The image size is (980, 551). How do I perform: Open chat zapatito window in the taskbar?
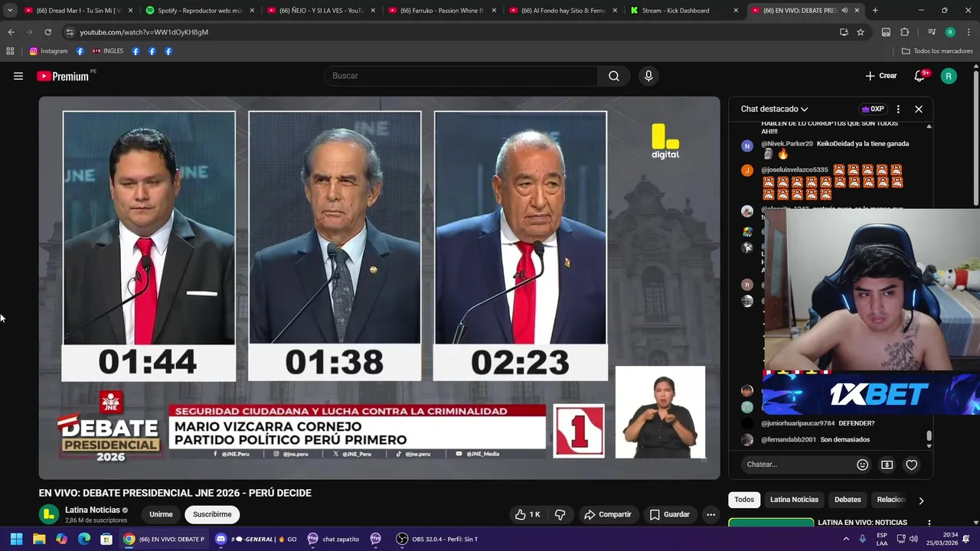coord(334,539)
